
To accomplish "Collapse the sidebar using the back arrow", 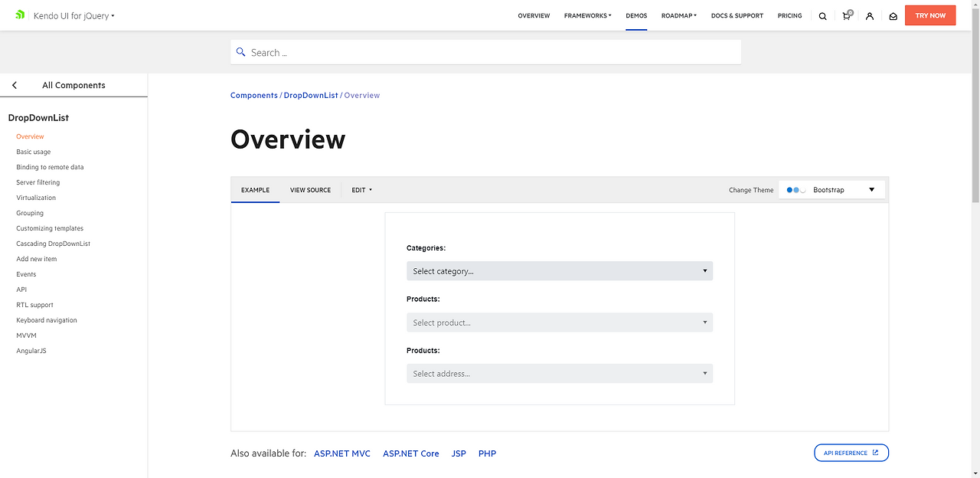I will 14,85.
